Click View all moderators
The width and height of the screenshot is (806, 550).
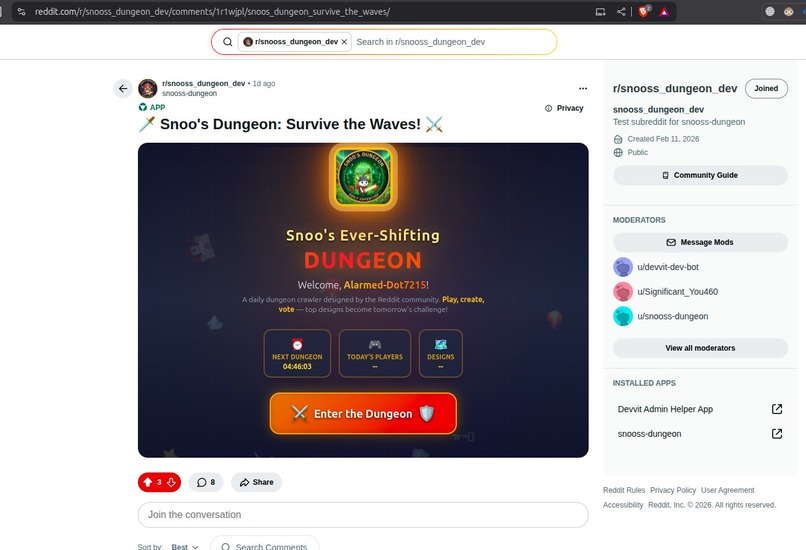click(700, 348)
